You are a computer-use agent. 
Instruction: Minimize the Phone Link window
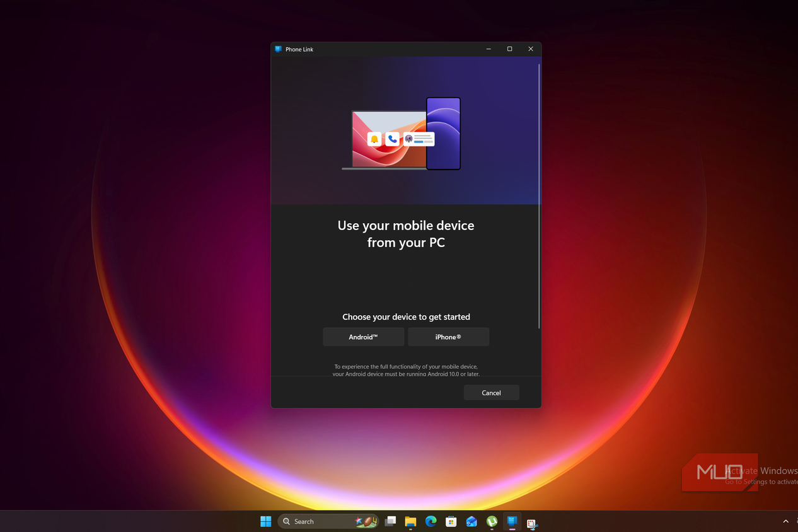[x=489, y=49]
